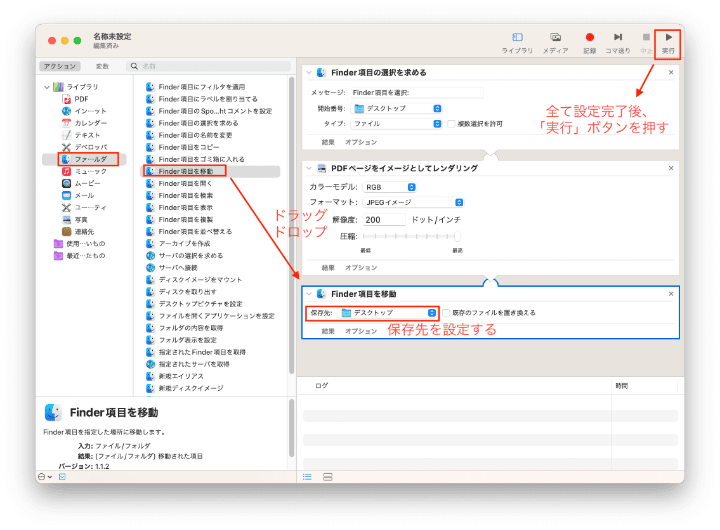Open the カラーモデル RGB dropdown

tap(389, 187)
